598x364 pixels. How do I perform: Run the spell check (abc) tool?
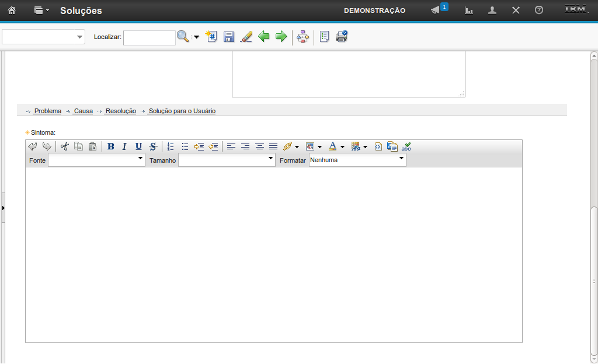coord(406,146)
